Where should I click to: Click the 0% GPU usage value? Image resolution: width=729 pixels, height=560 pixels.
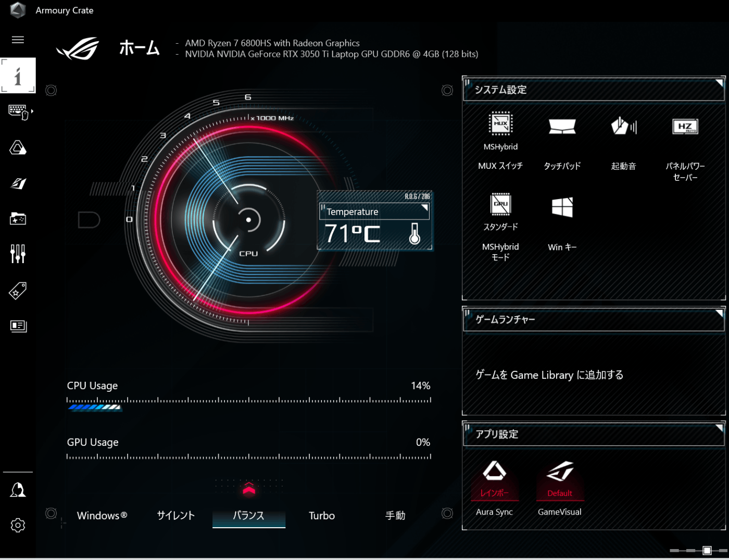[423, 442]
